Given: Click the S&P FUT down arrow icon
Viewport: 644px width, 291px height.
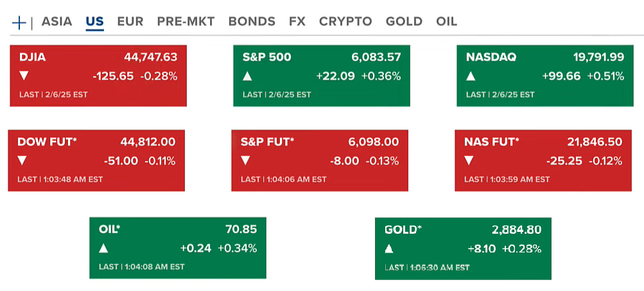Looking at the screenshot, I should 246,161.
